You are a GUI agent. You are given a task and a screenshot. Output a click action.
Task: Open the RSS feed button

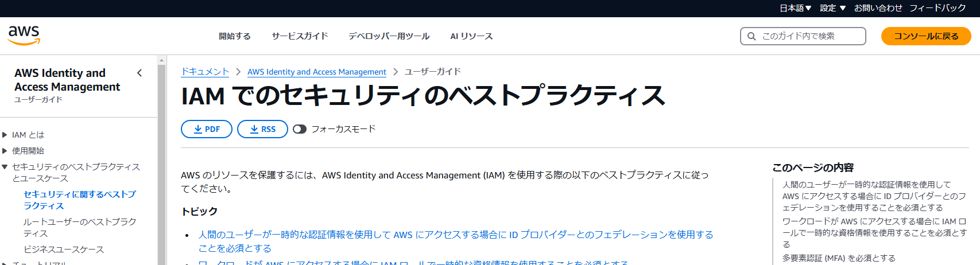coord(262,129)
